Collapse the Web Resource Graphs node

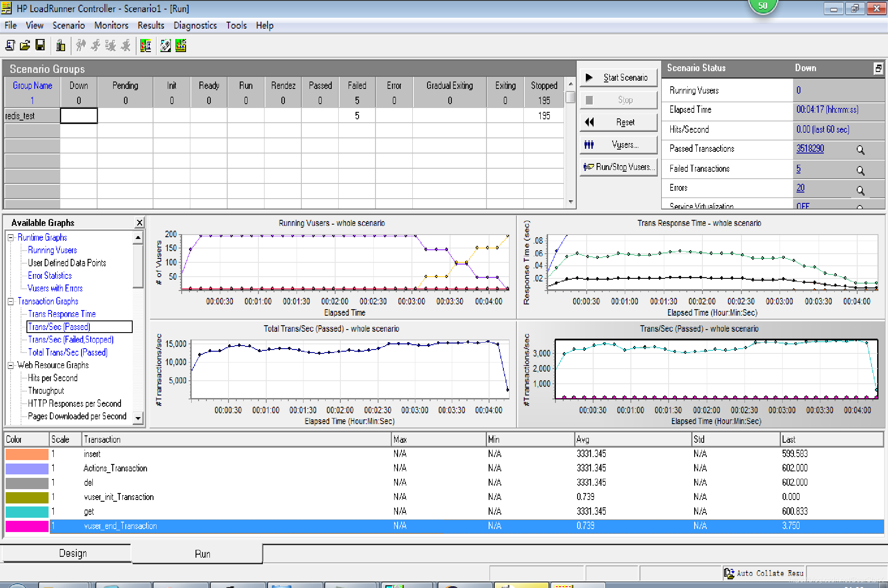coord(11,366)
